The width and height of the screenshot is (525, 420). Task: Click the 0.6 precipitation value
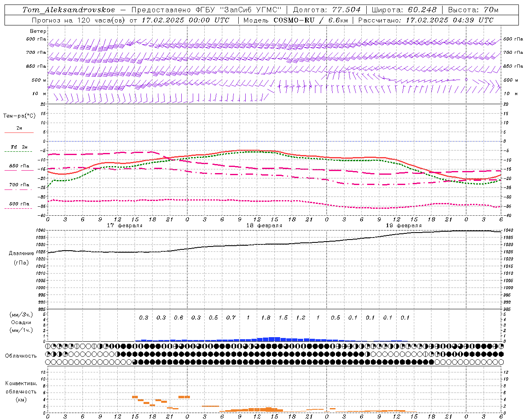pos(178,317)
